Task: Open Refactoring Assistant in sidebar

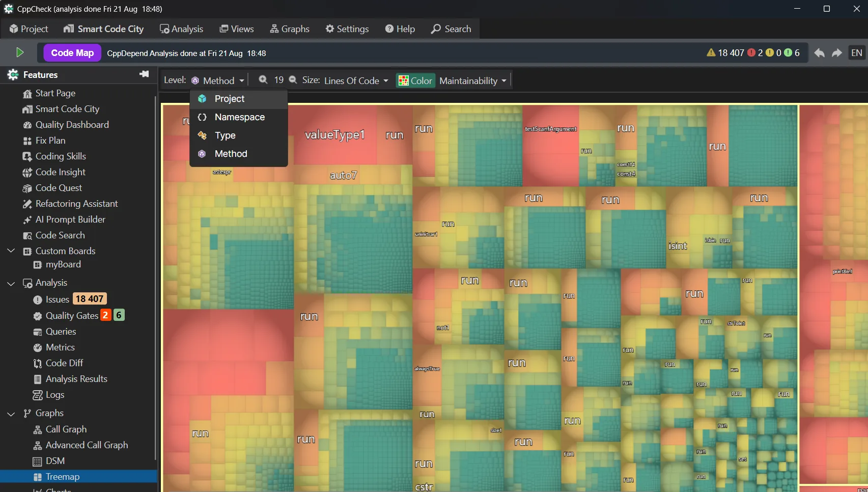Action: [76, 204]
